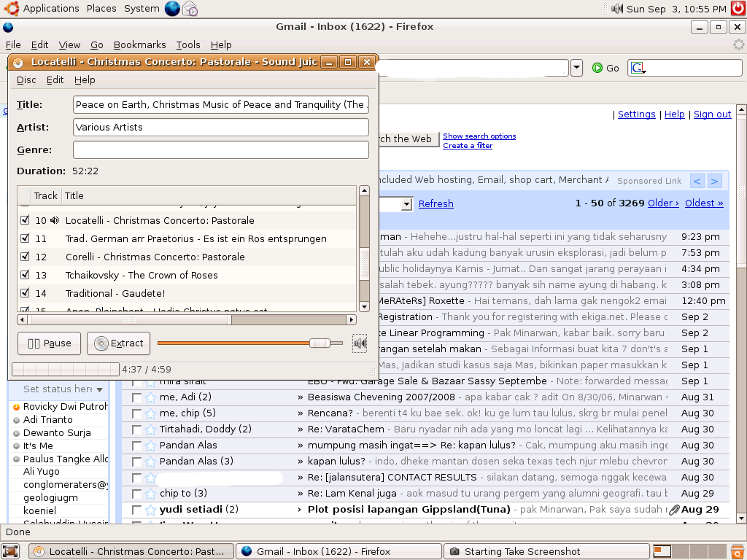Click the album Title input field
This screenshot has width=747, height=560.
click(x=221, y=105)
